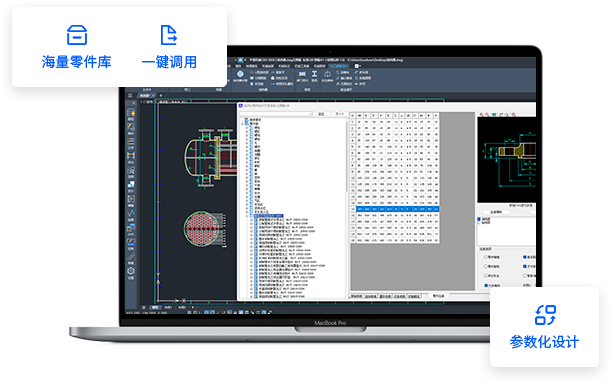This screenshot has height=384, width=611.
Task: Switch to the highlighted blue ribbon tab
Action: [339, 66]
